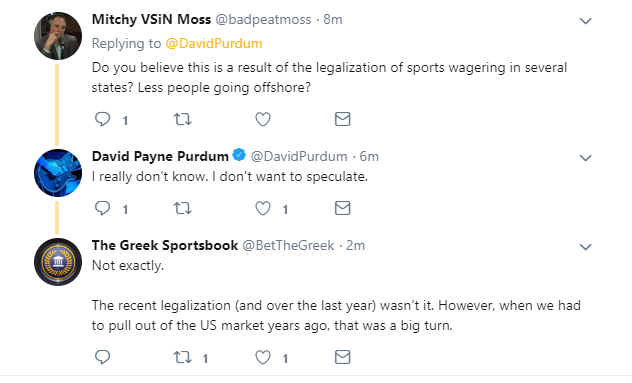This screenshot has height=383, width=632.
Task: Open the options chevron on Mitchy Moss's tweet
Action: tap(585, 21)
